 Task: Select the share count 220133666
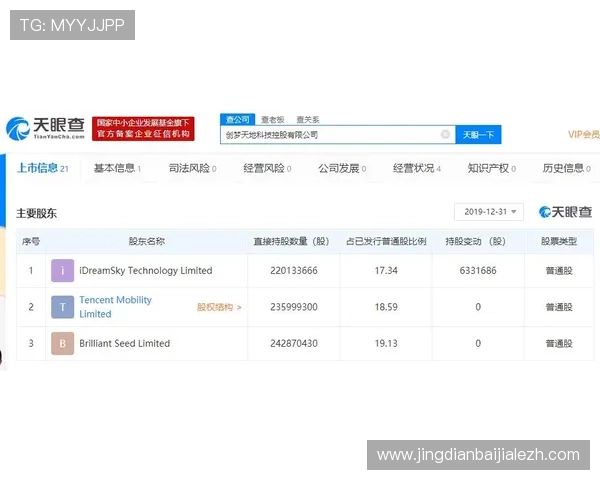point(294,271)
